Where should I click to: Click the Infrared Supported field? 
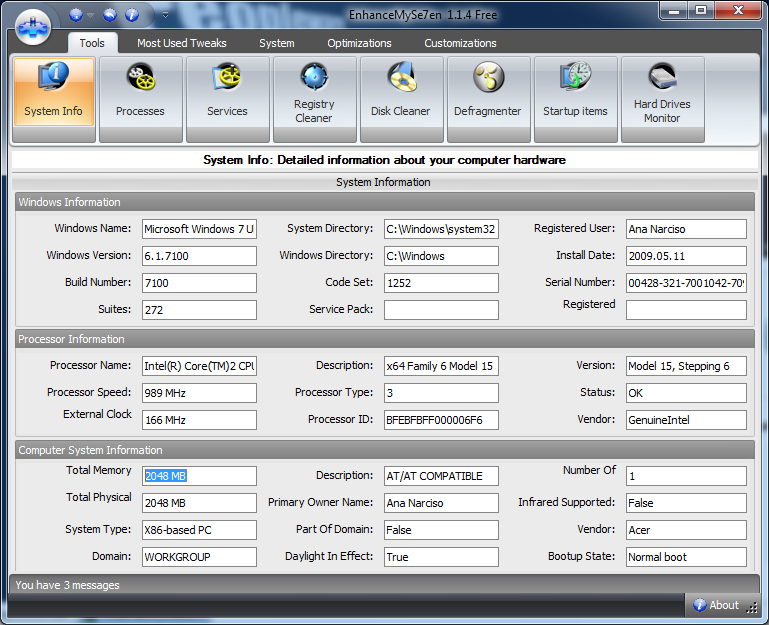686,503
